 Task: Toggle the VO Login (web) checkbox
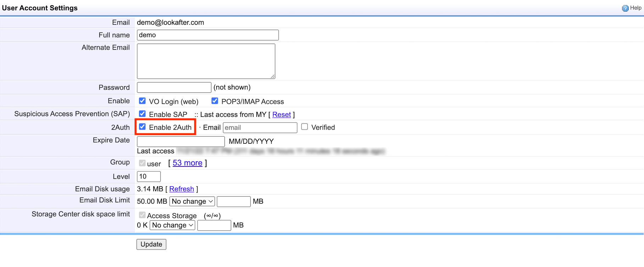[142, 101]
